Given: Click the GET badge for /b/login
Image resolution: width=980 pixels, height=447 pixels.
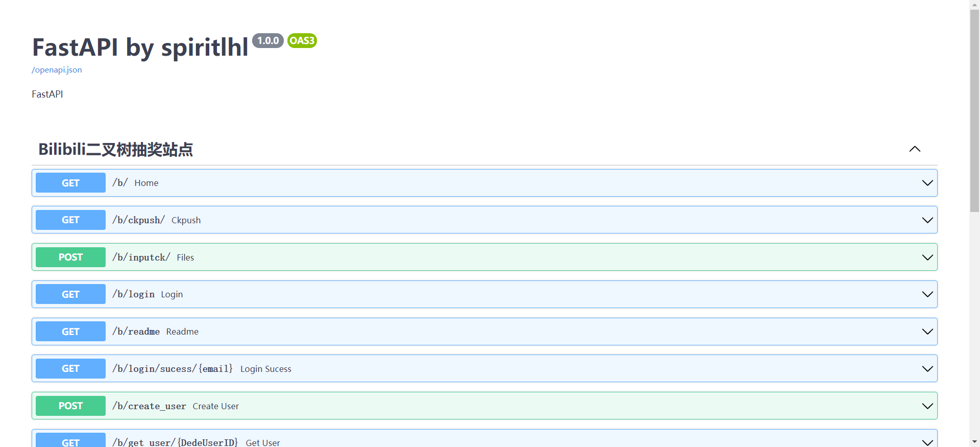Looking at the screenshot, I should [70, 294].
